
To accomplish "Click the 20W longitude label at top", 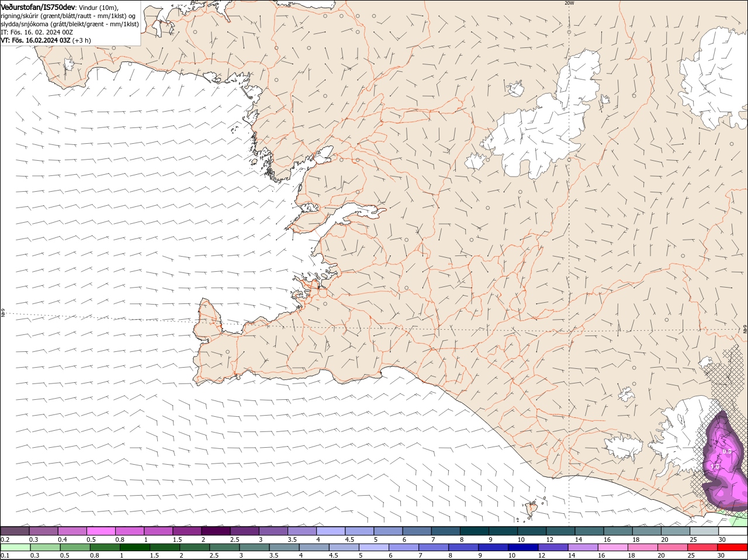I will coord(569,3).
